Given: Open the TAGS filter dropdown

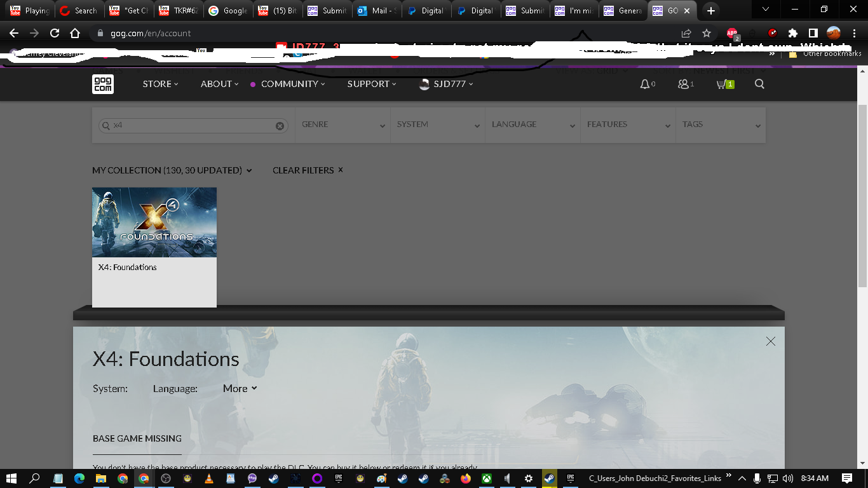Looking at the screenshot, I should (x=721, y=125).
